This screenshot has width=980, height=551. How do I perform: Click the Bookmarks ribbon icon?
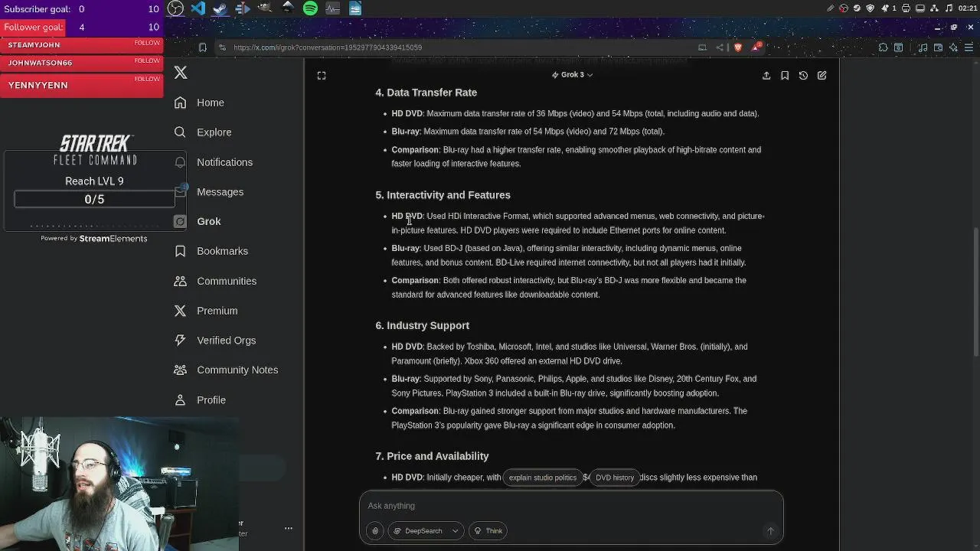pyautogui.click(x=180, y=251)
